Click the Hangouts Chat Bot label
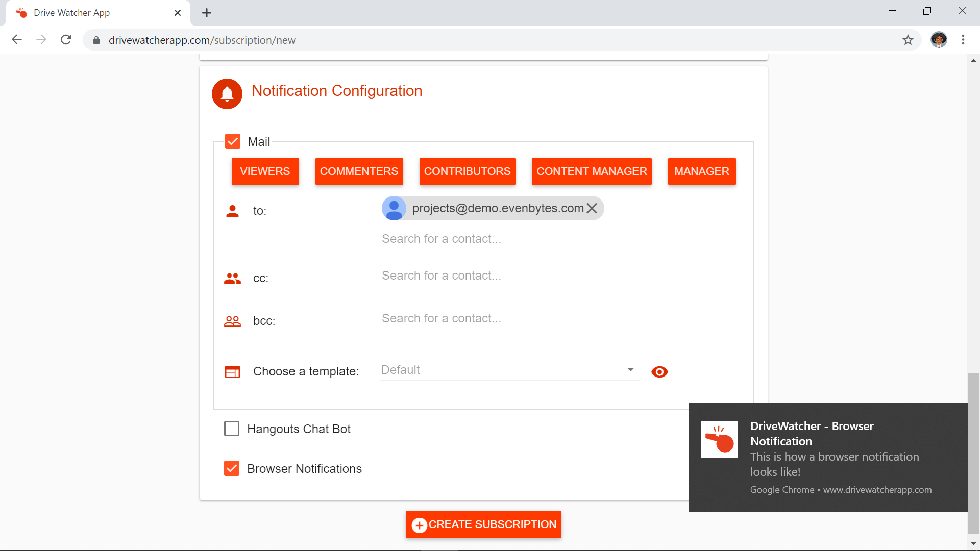The width and height of the screenshot is (980, 551). (299, 429)
